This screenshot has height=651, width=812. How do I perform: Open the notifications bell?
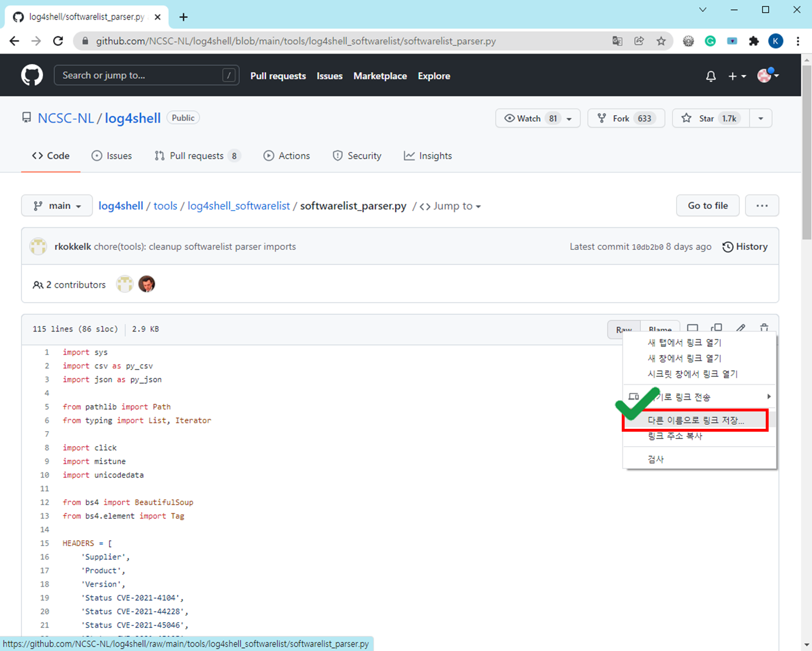pyautogui.click(x=711, y=76)
